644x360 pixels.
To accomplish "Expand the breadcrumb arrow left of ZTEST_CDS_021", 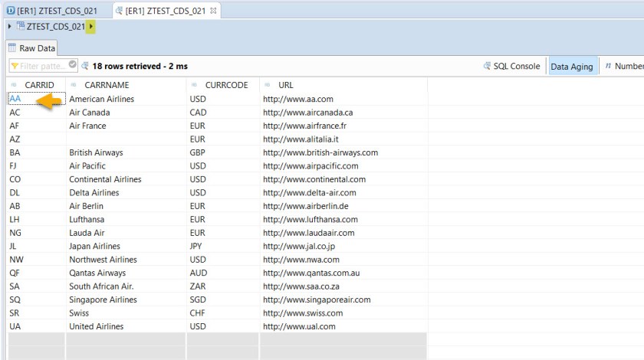I will click(x=9, y=27).
